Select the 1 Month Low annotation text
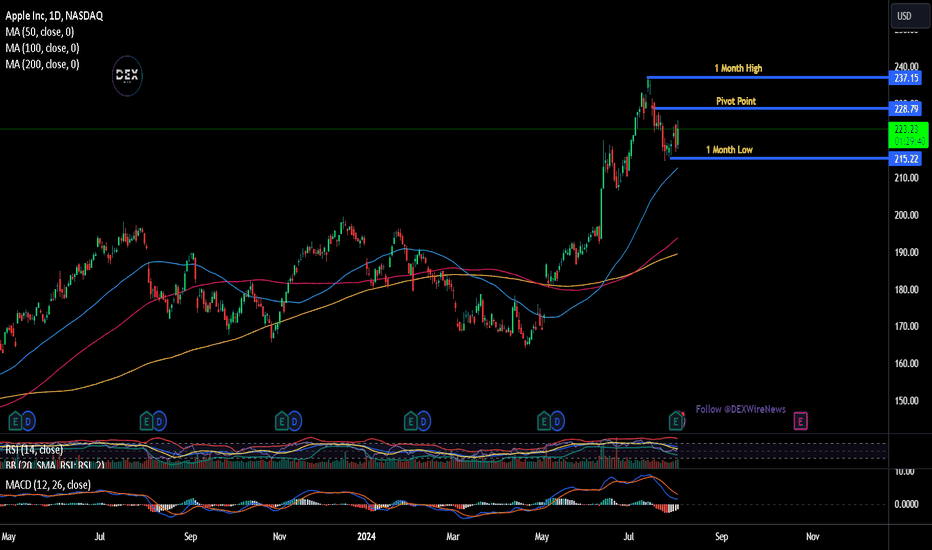The height and width of the screenshot is (550, 932). coord(729,150)
